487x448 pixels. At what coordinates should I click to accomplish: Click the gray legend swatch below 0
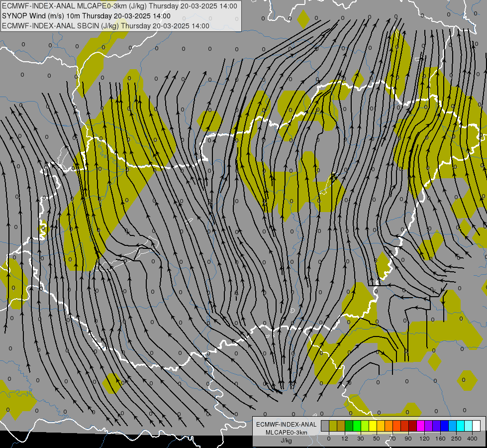click(x=325, y=426)
